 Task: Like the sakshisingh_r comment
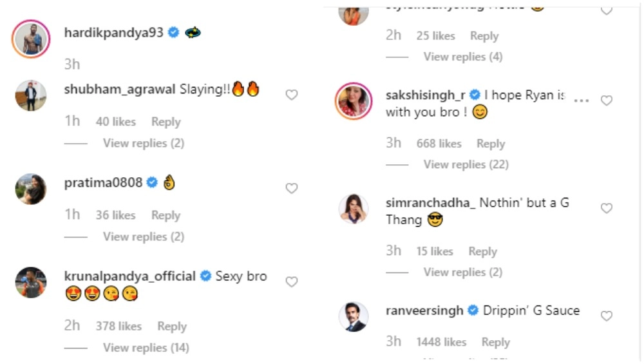pyautogui.click(x=606, y=101)
